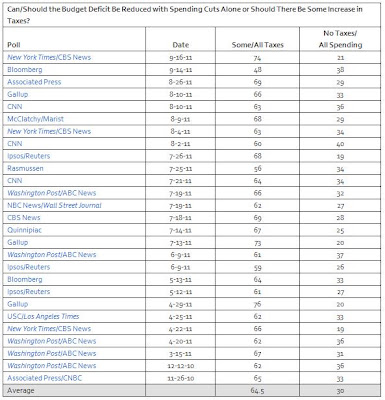Click the Rasmussen poll link

point(25,168)
